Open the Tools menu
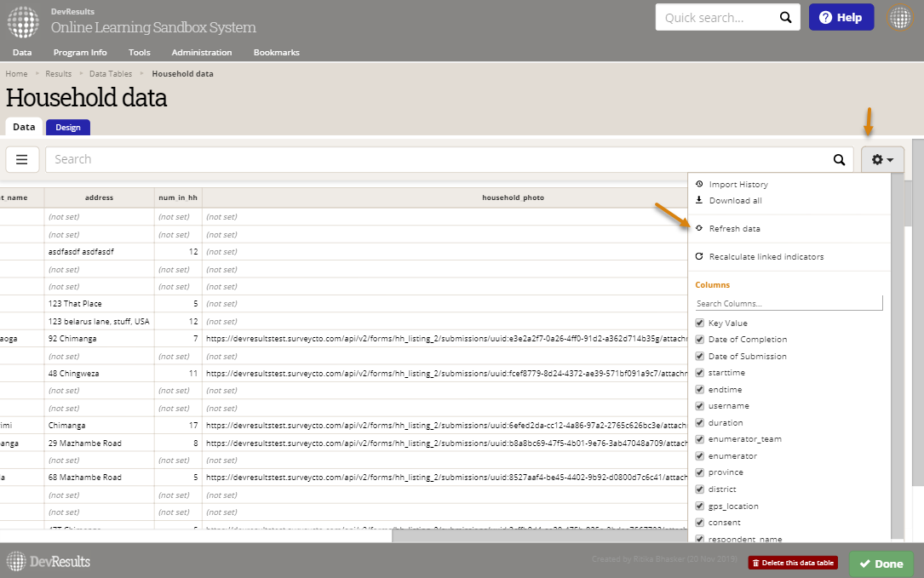Screen dimensions: 924x578 tap(140, 53)
